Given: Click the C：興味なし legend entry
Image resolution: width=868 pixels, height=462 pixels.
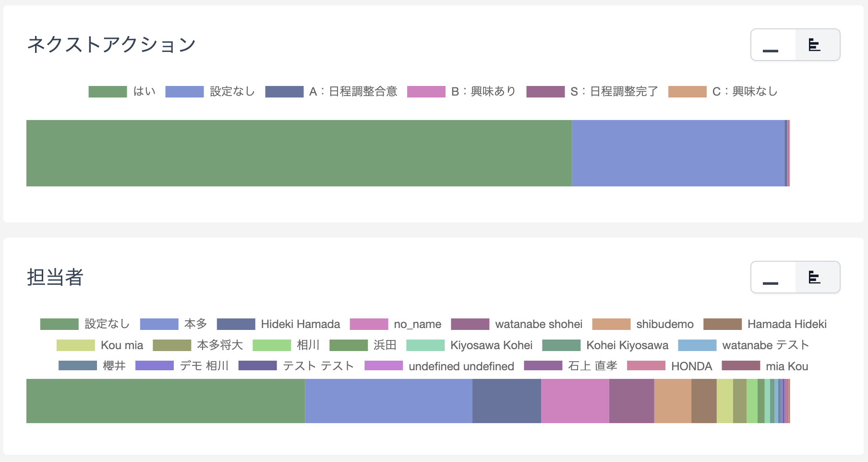Looking at the screenshot, I should click(x=723, y=92).
